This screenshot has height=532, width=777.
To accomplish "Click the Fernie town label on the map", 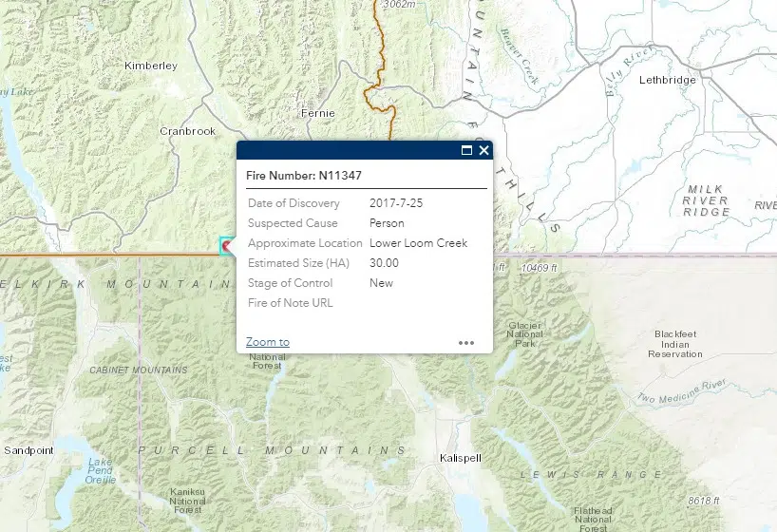I will point(316,113).
